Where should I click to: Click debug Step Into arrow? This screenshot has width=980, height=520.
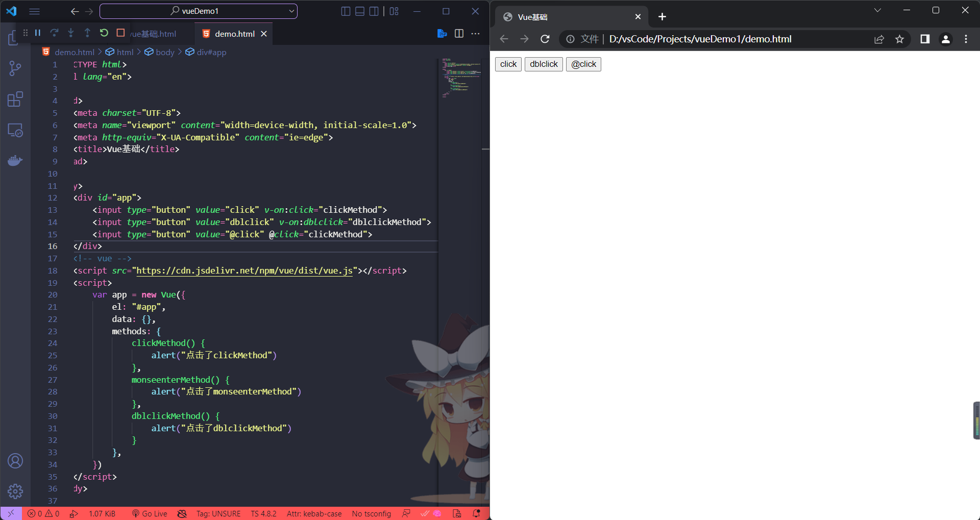tap(71, 33)
